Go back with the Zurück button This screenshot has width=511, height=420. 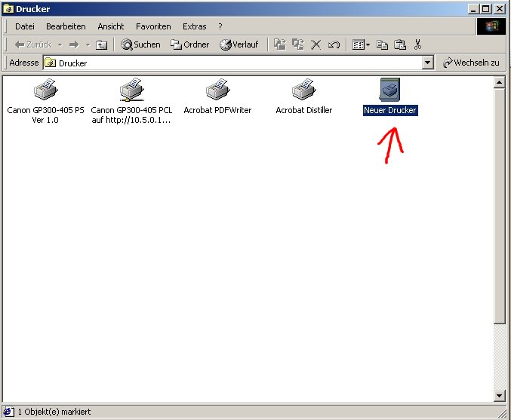(x=33, y=44)
